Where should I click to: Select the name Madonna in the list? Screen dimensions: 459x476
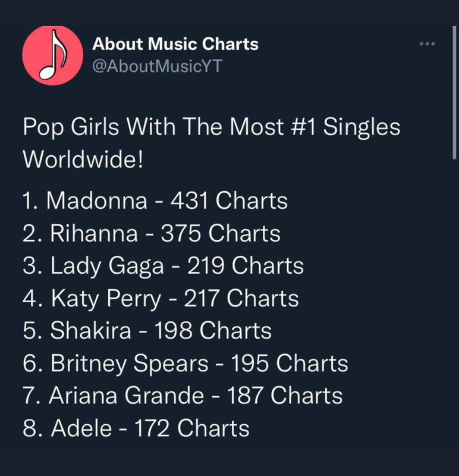(97, 201)
